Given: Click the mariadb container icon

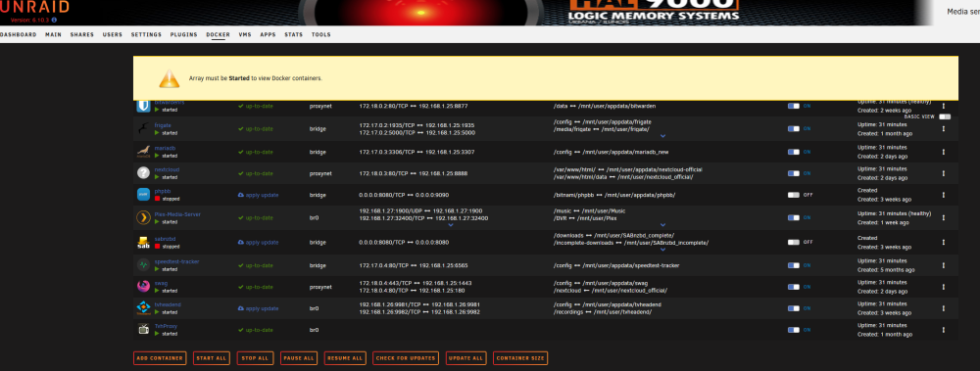Looking at the screenshot, I should click(x=144, y=152).
